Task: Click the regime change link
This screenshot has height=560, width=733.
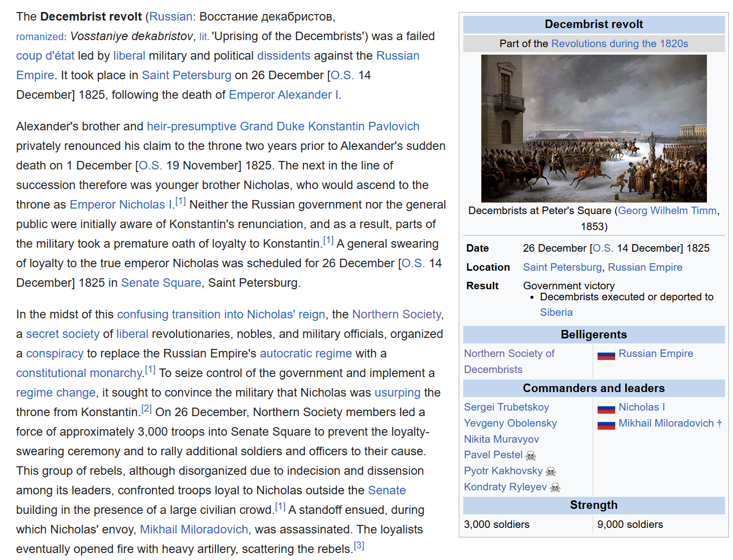Action: point(56,393)
